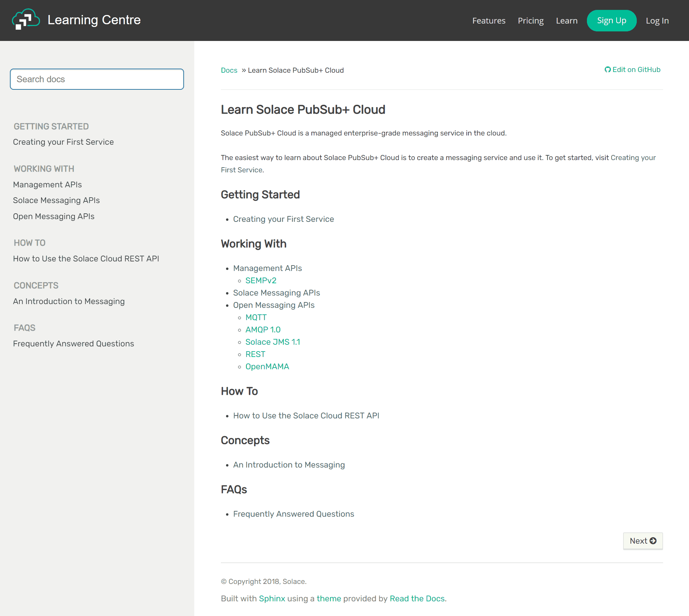Open An Introduction to Messaging bullet link
The image size is (689, 616).
[x=289, y=465]
